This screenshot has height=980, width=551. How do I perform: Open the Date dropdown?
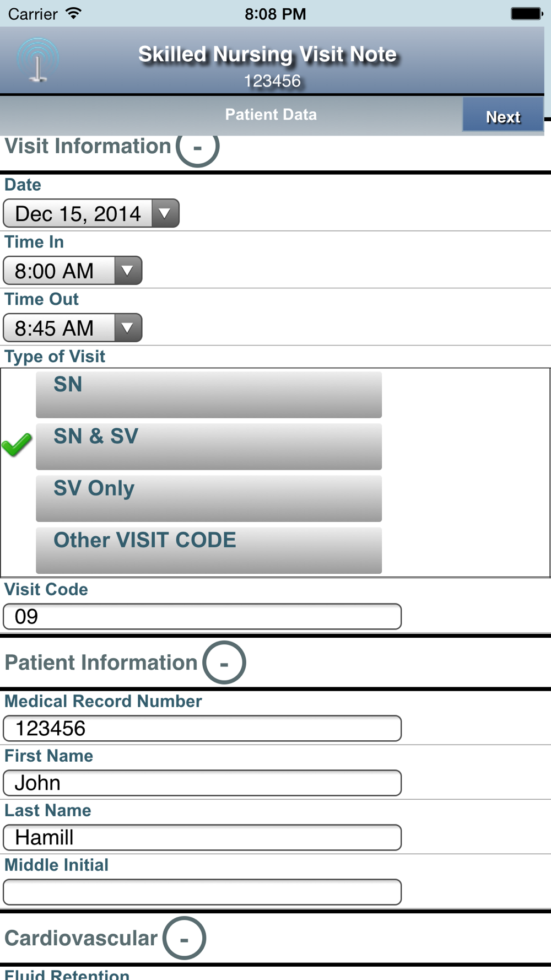pyautogui.click(x=91, y=214)
